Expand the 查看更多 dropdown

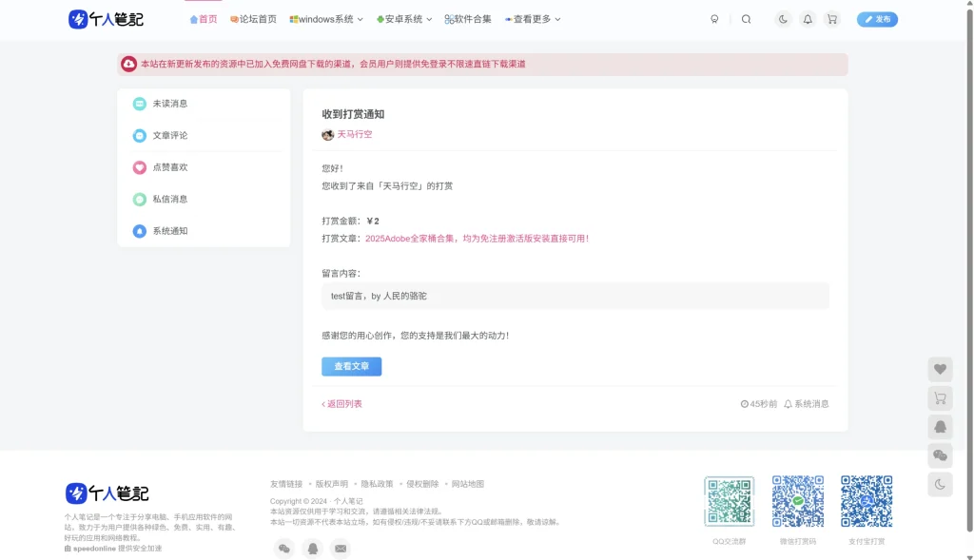click(532, 18)
